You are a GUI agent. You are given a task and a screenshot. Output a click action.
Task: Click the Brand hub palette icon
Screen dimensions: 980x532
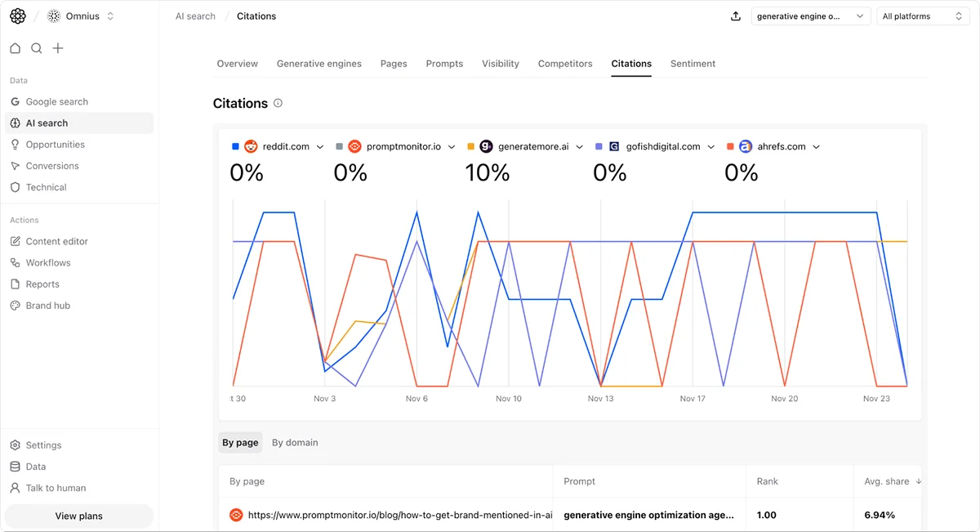coord(15,306)
